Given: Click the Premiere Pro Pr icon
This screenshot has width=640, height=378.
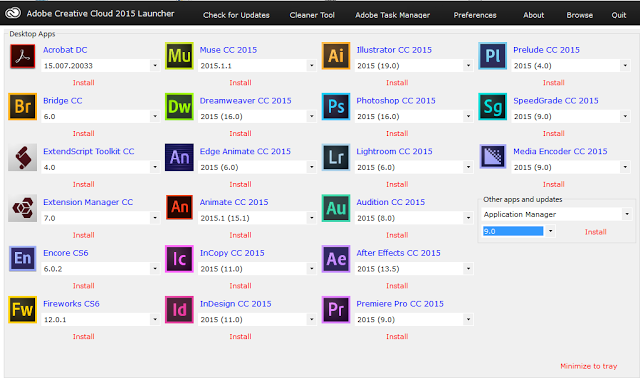Looking at the screenshot, I should pos(336,310).
